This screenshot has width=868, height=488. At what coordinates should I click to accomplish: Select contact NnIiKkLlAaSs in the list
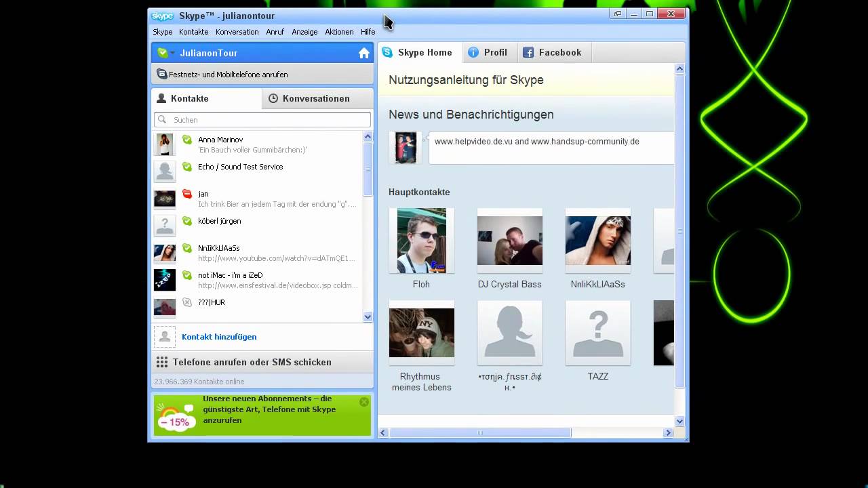(257, 253)
